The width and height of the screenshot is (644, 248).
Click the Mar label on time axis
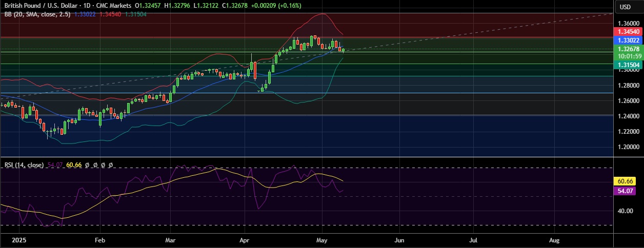pos(171,239)
